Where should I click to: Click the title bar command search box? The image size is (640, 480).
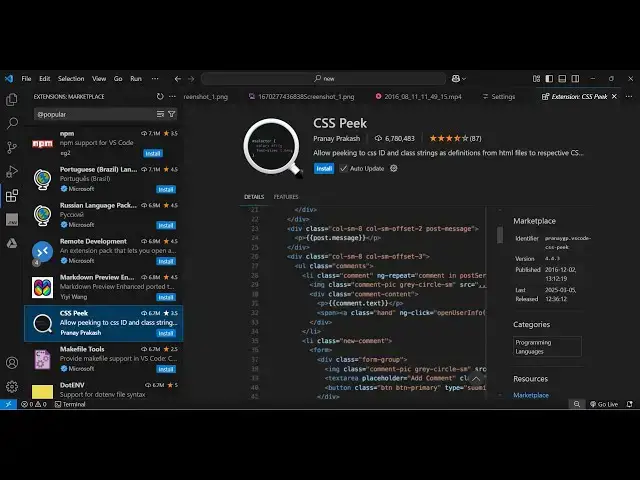click(x=324, y=78)
